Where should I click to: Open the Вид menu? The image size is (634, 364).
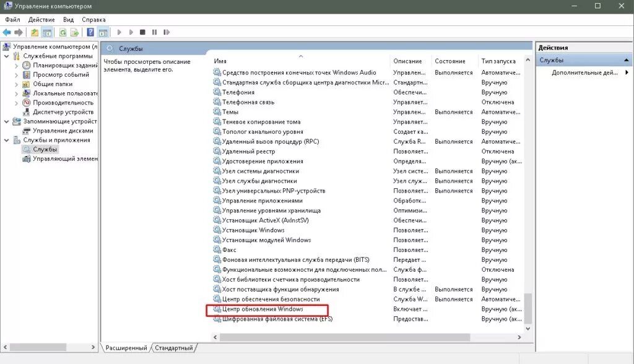(68, 19)
